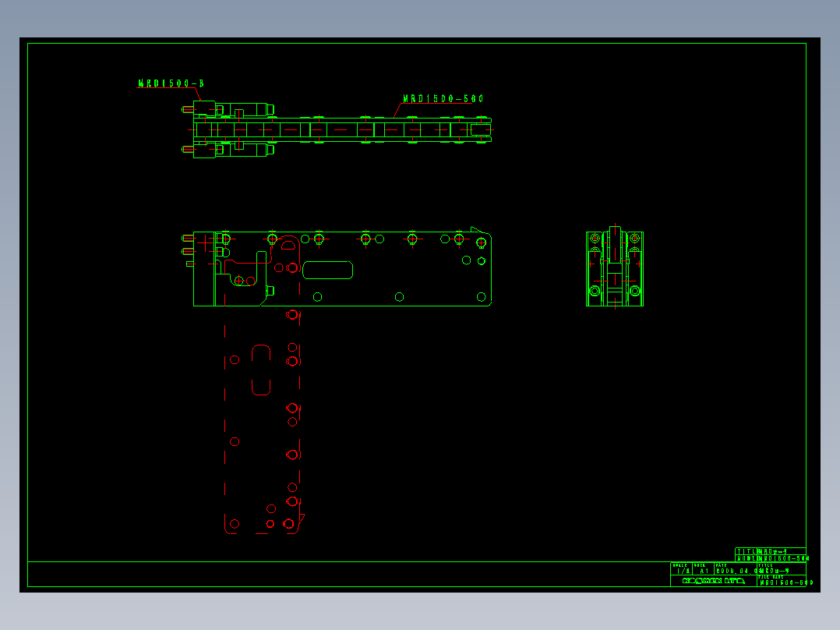Select the right side end view drawing

615,267
